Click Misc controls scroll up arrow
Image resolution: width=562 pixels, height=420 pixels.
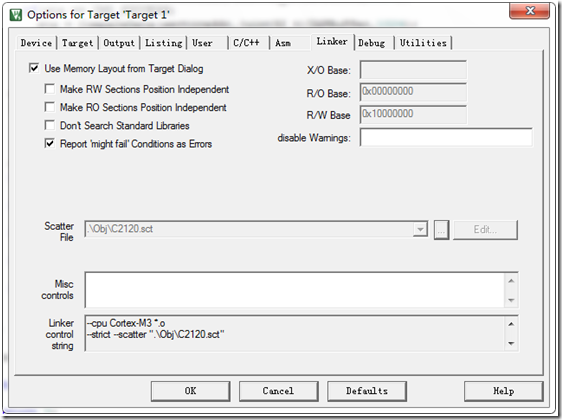pos(511,281)
